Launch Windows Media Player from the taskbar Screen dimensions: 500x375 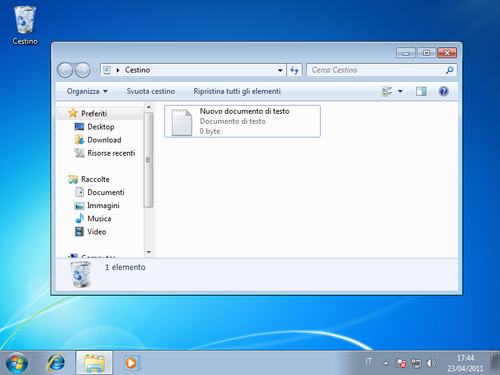(132, 363)
